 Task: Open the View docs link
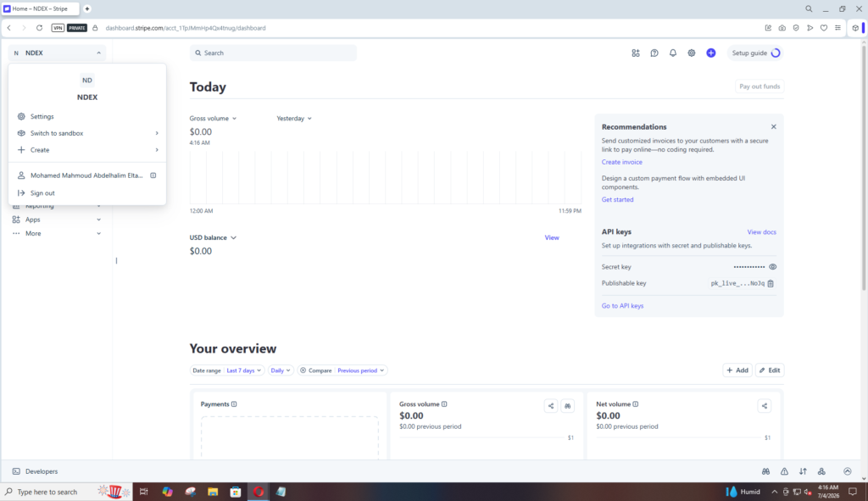coord(762,232)
